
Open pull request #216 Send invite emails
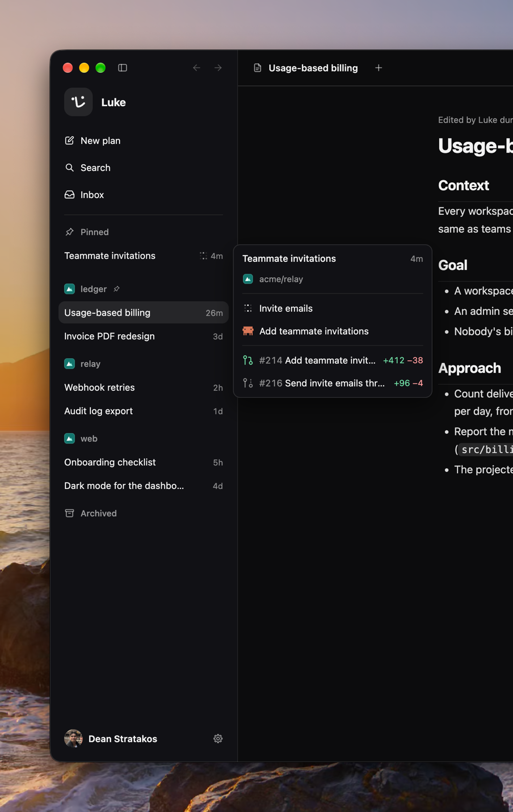coord(333,383)
